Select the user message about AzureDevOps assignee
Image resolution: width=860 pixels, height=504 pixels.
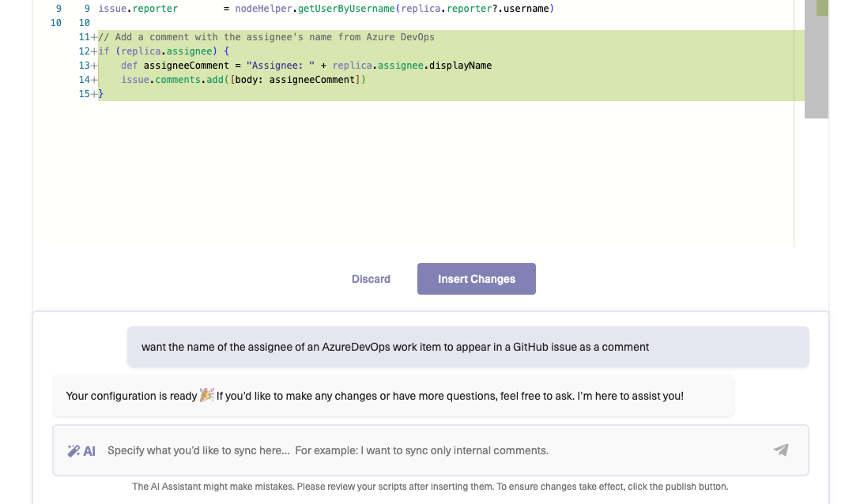tap(468, 347)
